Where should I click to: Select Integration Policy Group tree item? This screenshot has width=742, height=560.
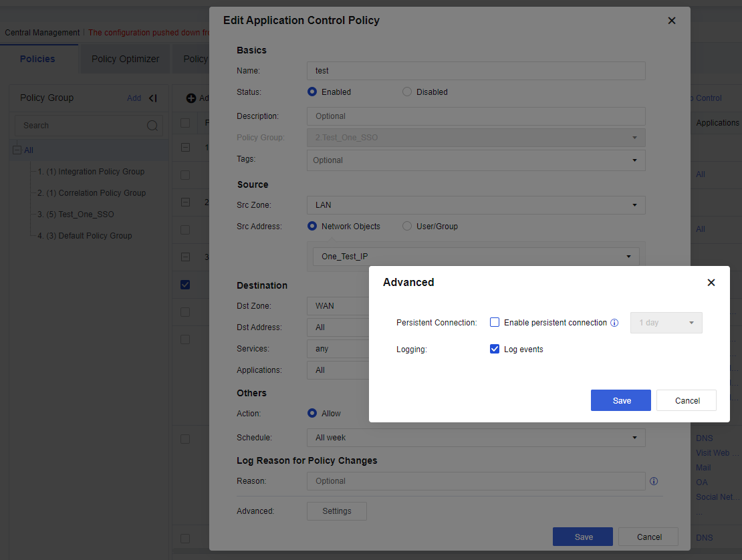point(91,172)
